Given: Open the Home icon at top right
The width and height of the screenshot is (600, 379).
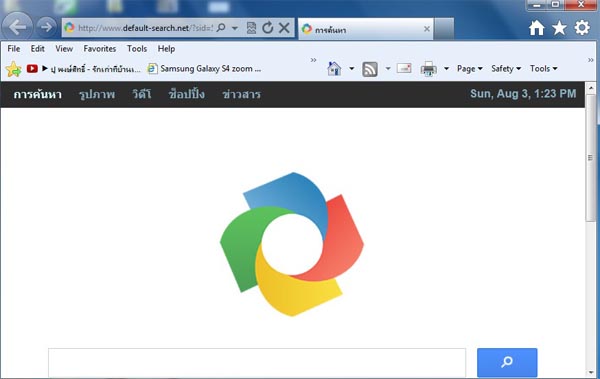Looking at the screenshot, I should coord(536,28).
